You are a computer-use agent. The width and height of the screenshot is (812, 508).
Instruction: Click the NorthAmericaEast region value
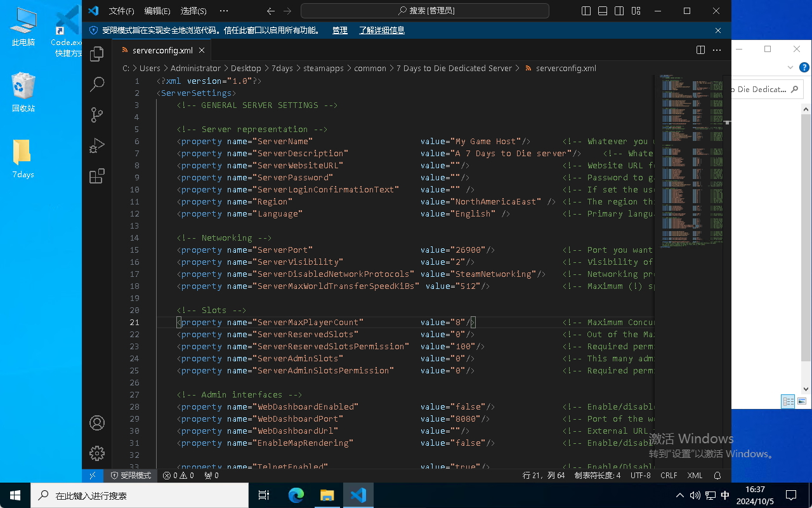click(496, 201)
